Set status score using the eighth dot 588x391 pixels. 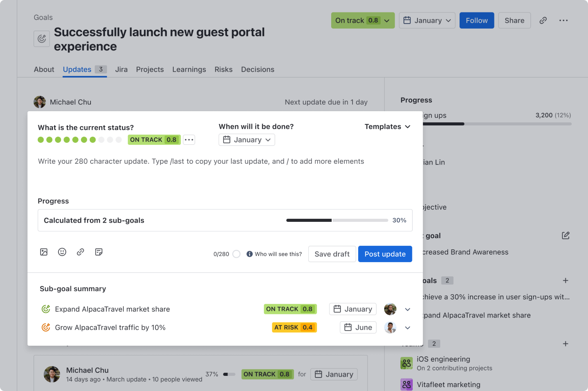tap(101, 140)
